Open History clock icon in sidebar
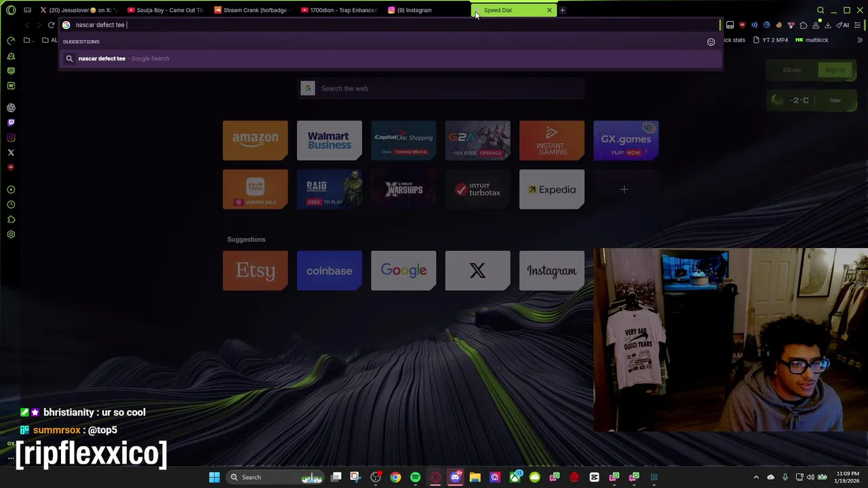Image resolution: width=868 pixels, height=488 pixels. pyautogui.click(x=11, y=205)
